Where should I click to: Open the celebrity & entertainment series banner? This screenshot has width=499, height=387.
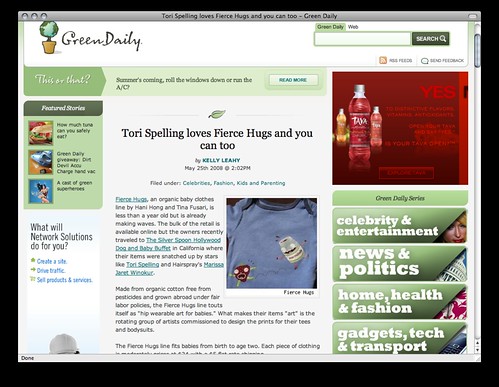(x=400, y=226)
